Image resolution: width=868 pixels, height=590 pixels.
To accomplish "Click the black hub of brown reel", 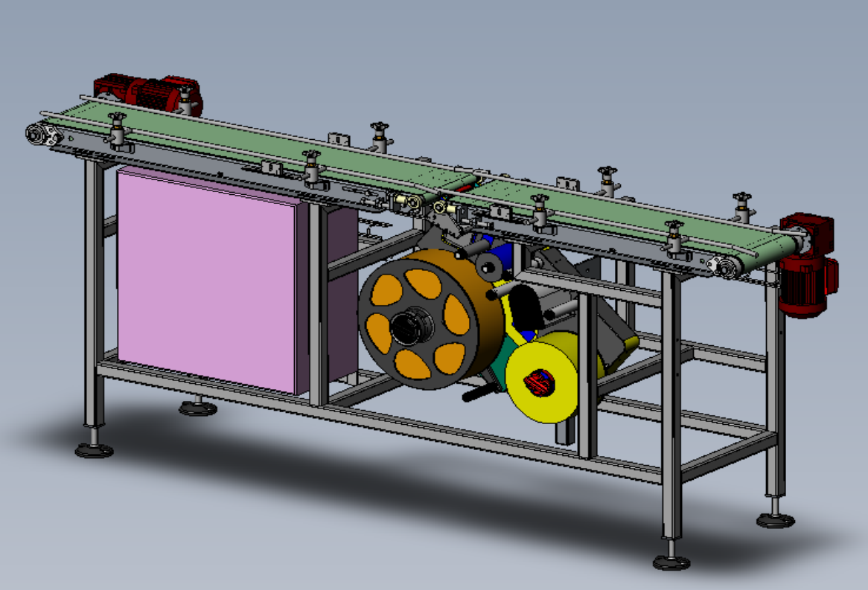I will (409, 325).
